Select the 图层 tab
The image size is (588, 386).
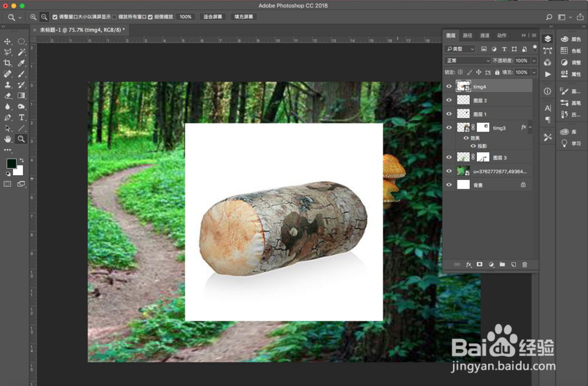(x=451, y=36)
